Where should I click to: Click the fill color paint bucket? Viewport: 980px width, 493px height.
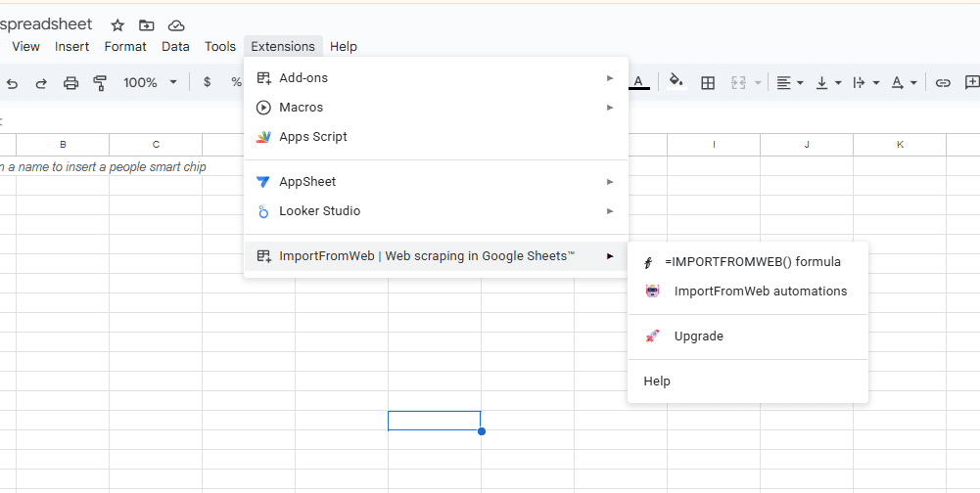[676, 83]
